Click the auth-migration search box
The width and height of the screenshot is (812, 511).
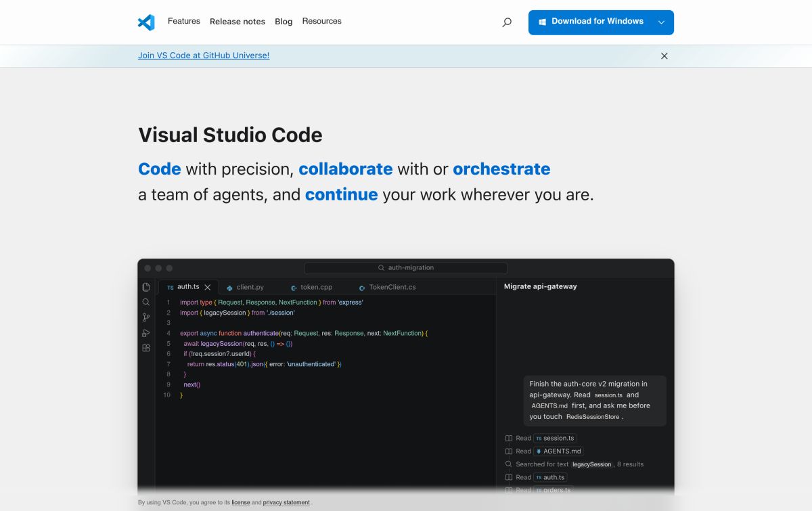click(x=406, y=268)
